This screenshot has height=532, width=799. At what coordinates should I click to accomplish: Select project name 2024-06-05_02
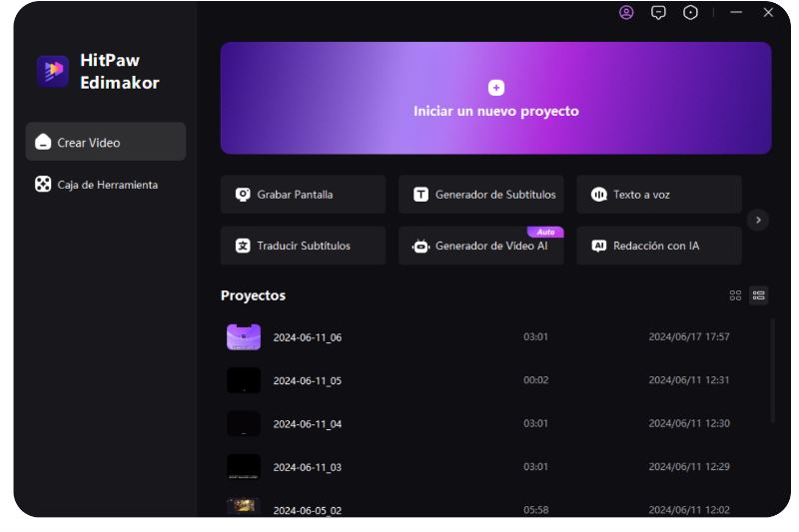(308, 510)
